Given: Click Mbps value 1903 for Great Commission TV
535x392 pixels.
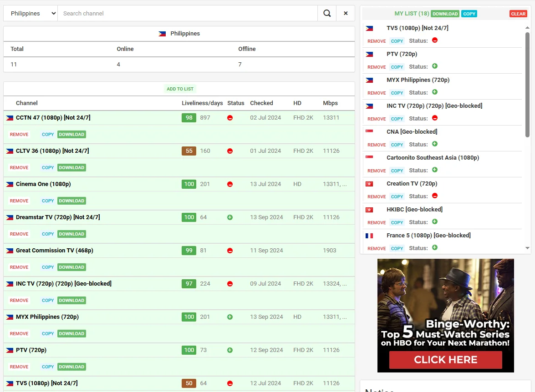Looking at the screenshot, I should tap(330, 251).
